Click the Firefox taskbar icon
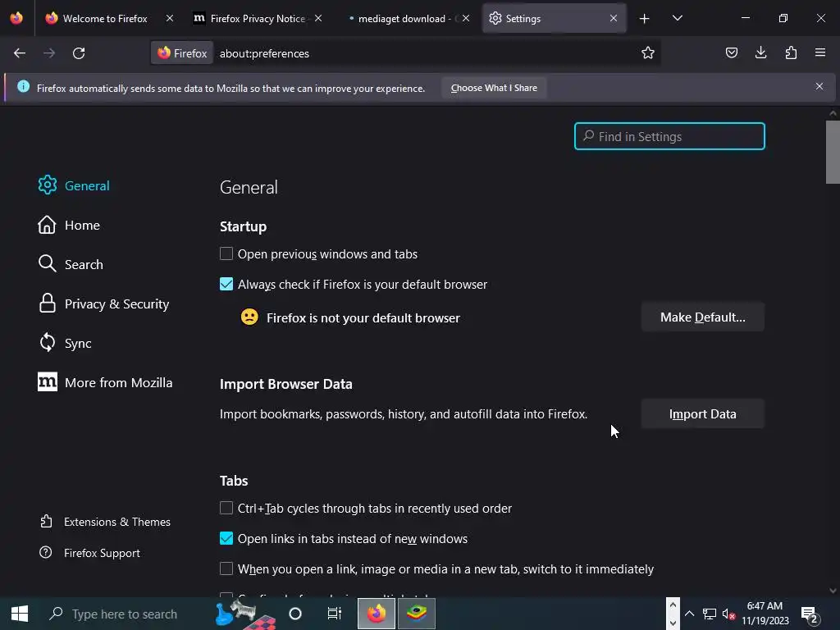Screen dimensions: 840x630 pos(376,614)
